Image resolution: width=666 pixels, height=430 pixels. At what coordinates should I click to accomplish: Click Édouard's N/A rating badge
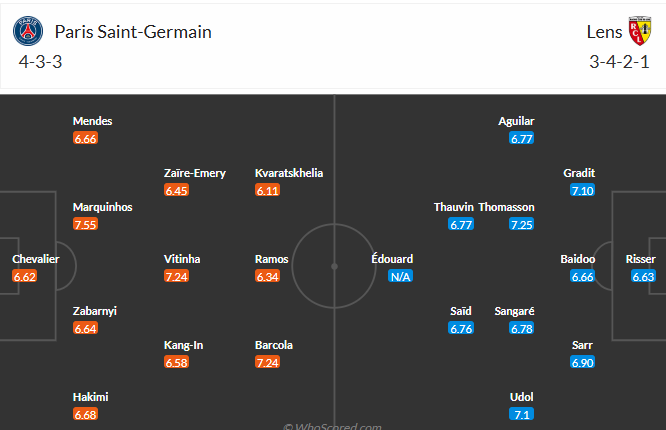click(401, 277)
